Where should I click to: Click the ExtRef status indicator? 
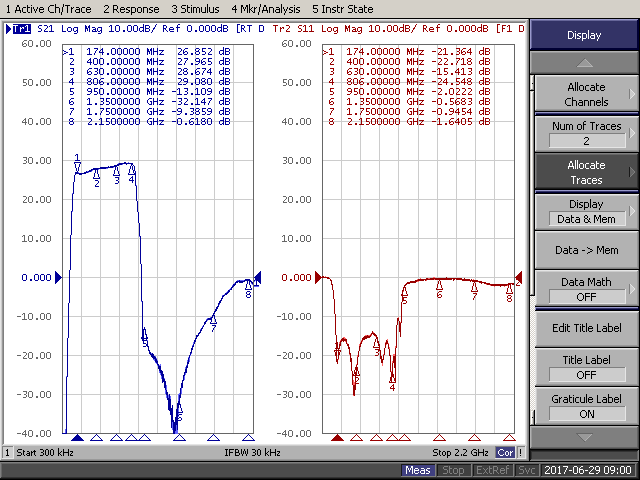click(492, 470)
